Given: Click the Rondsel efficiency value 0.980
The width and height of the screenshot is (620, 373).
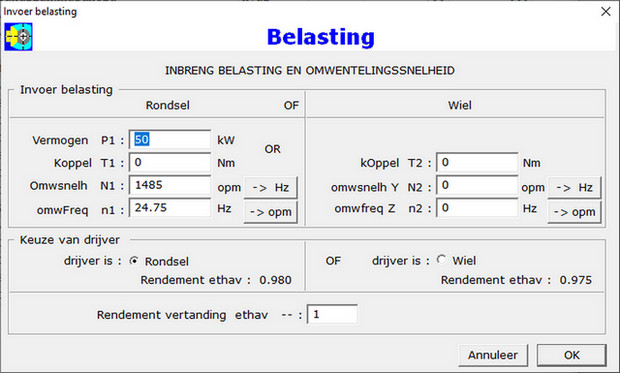Looking at the screenshot, I should pos(275,280).
